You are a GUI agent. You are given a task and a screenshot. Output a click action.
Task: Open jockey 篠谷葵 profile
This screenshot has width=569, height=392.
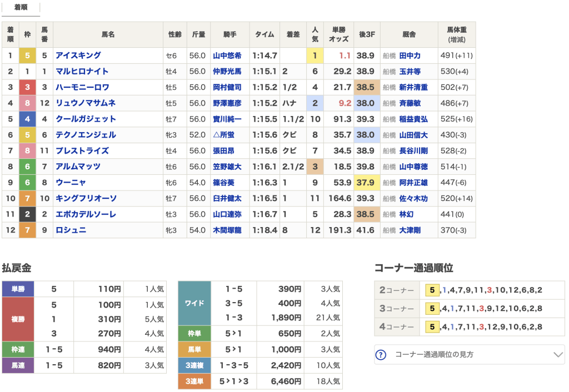pos(223,183)
